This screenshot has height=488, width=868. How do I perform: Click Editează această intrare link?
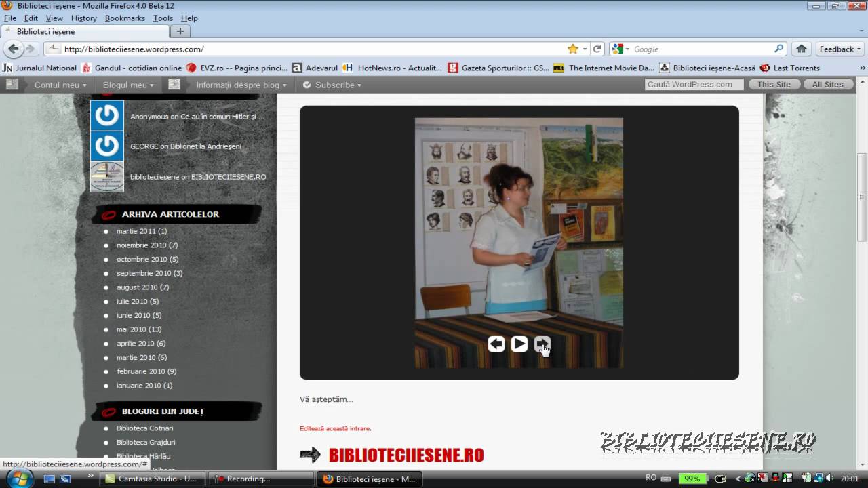[x=336, y=428]
